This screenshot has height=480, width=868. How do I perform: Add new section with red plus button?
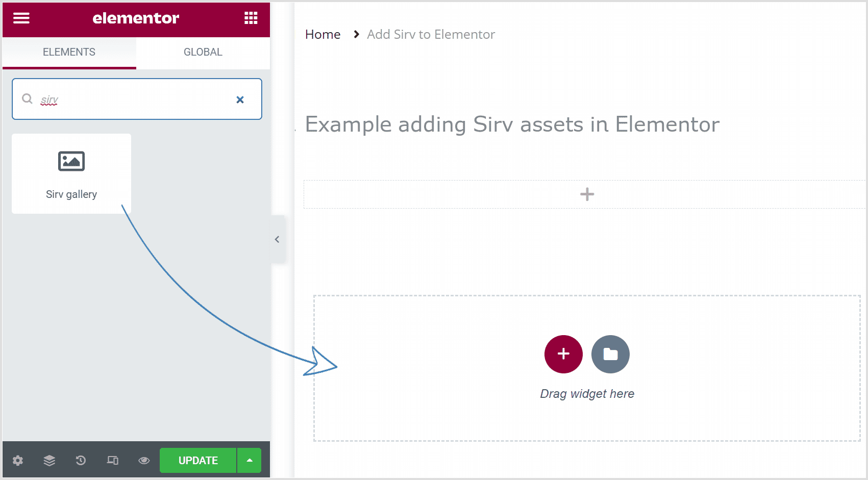pos(563,354)
